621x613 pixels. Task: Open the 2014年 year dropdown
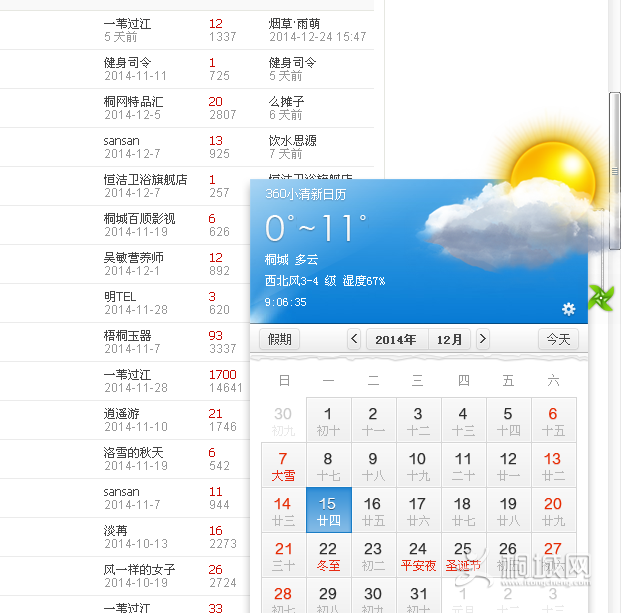coord(396,339)
